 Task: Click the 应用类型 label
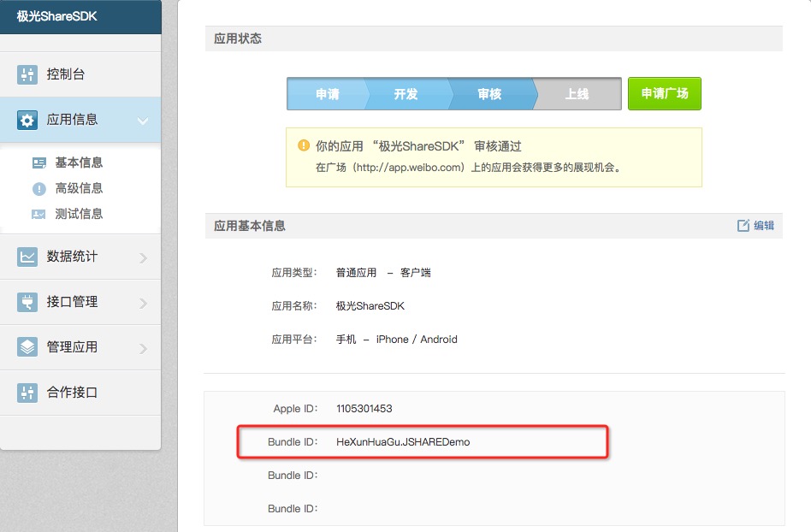point(293,273)
